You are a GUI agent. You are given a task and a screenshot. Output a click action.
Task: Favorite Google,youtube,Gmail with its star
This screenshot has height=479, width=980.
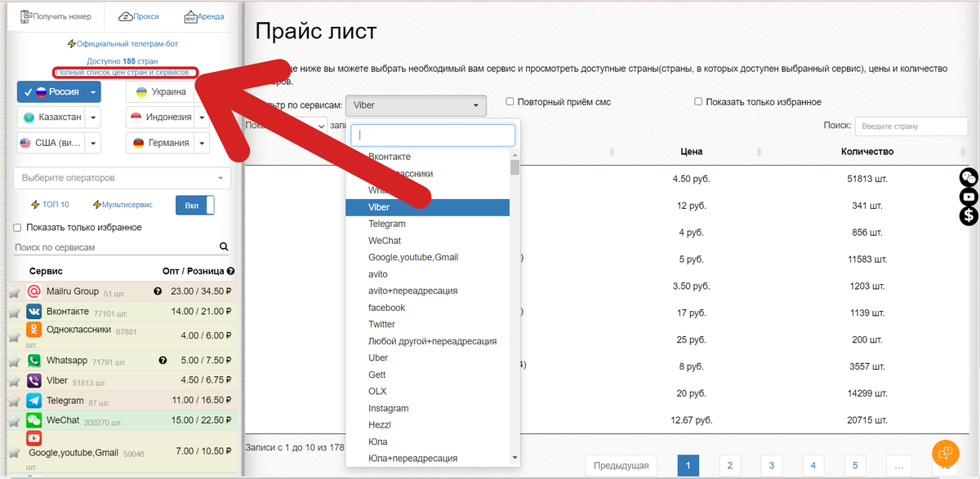click(x=14, y=453)
